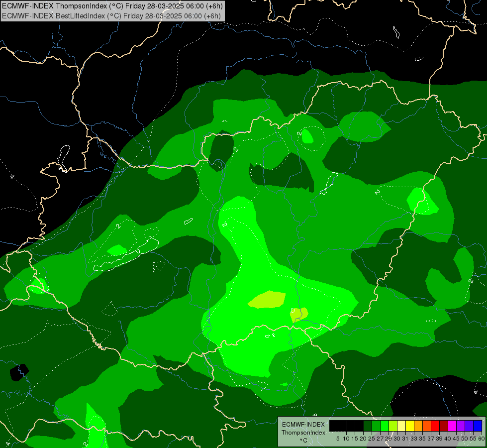Click the yellow-green 29–30 legend swatch
This screenshot has height=448, width=487.
393,426
